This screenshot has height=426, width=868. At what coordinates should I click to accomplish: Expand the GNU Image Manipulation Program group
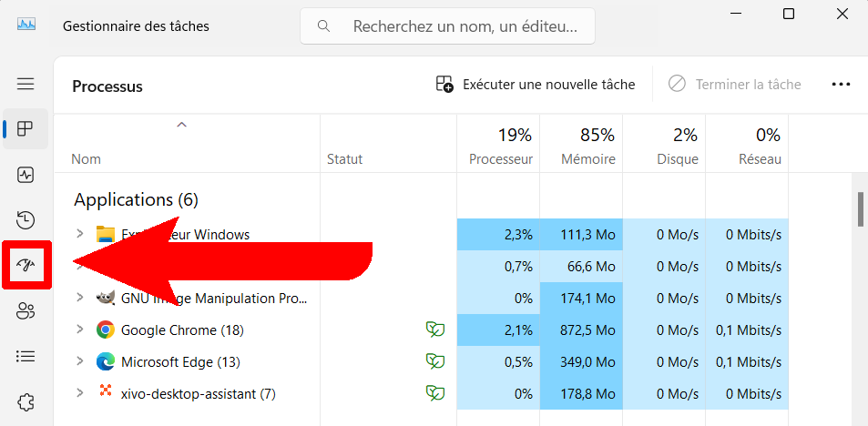pyautogui.click(x=79, y=298)
